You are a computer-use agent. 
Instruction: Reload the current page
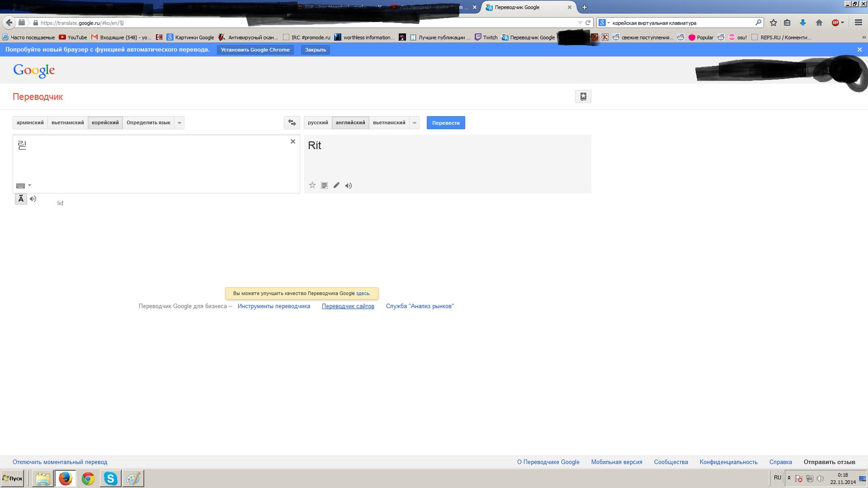pos(588,23)
